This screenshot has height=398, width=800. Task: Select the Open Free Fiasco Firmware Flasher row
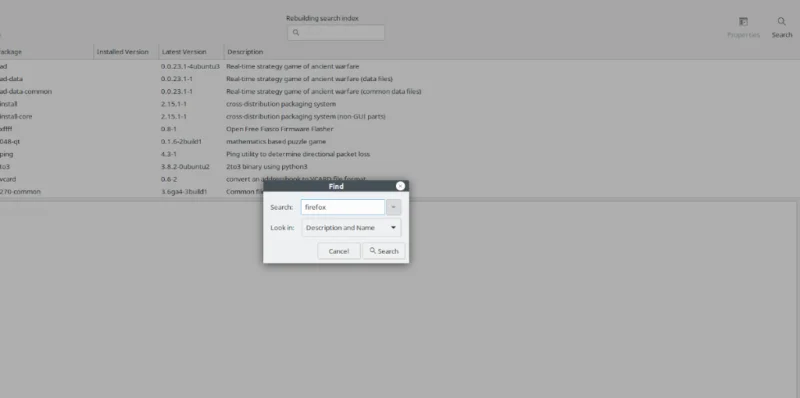[x=400, y=129]
